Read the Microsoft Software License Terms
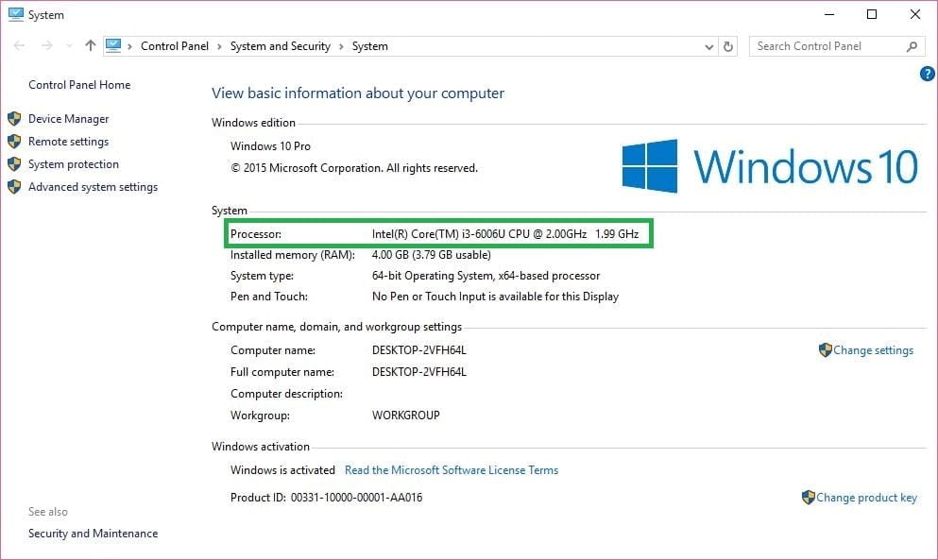This screenshot has height=560, width=938. click(x=452, y=470)
